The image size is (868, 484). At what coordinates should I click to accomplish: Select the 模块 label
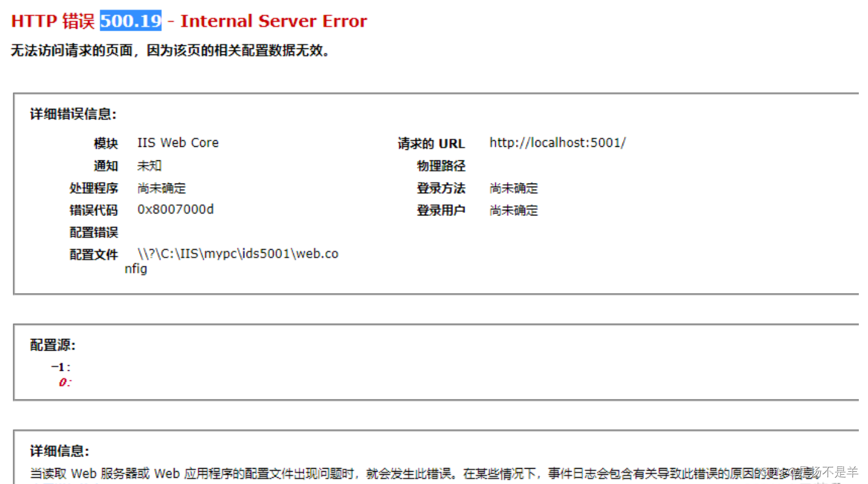(106, 143)
